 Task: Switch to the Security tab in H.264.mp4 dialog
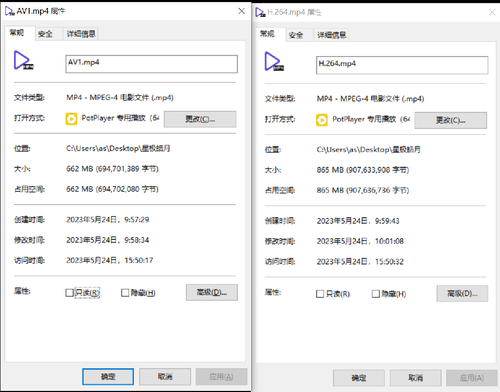pyautogui.click(x=296, y=35)
